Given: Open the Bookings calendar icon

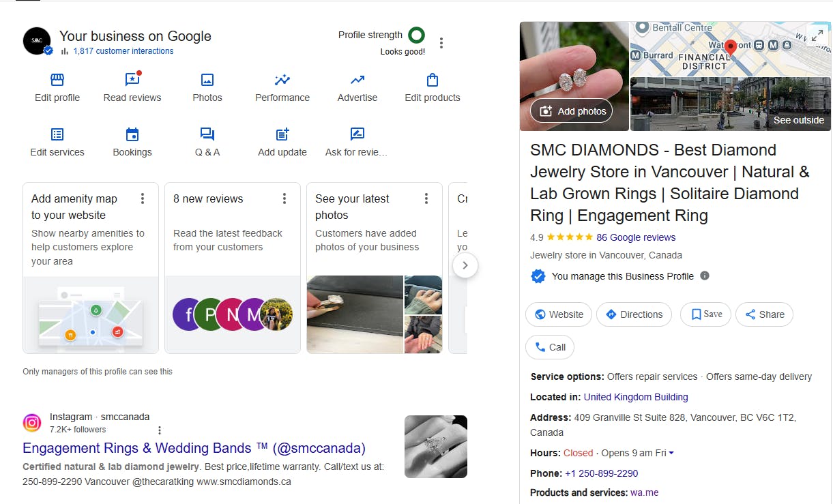Looking at the screenshot, I should click(132, 134).
